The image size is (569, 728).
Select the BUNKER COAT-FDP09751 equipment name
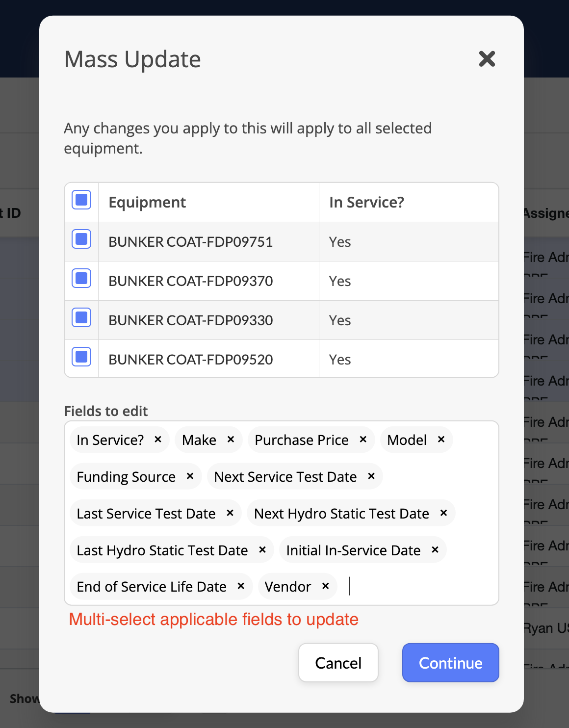[190, 242]
